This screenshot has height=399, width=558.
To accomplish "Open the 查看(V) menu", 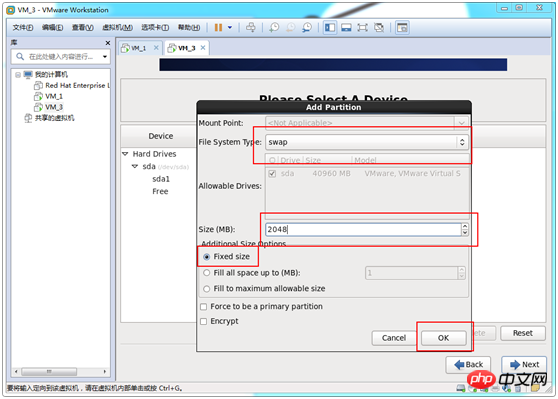I will coord(83,27).
